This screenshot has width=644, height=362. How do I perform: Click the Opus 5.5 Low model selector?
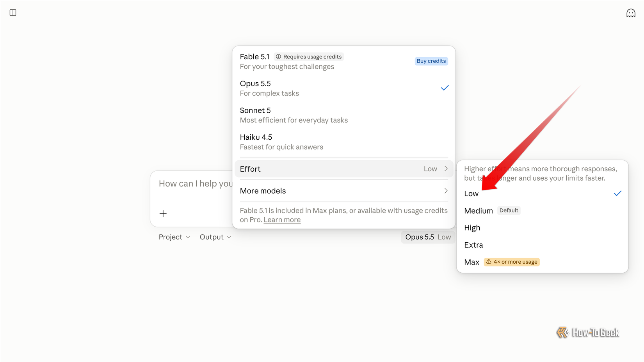428,237
